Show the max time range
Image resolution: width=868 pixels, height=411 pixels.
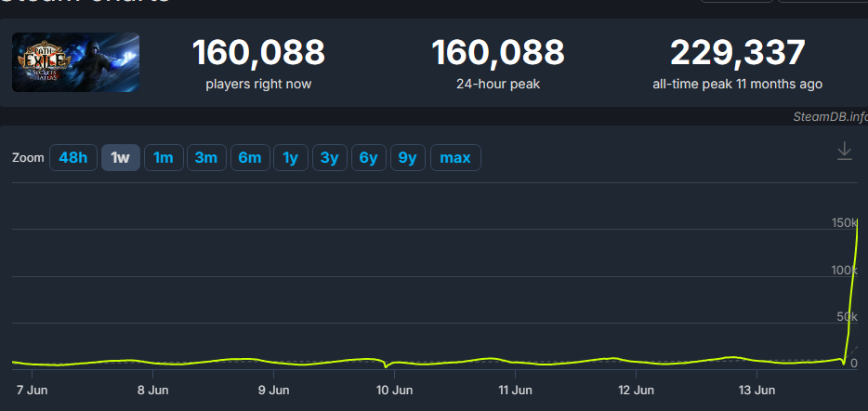[x=455, y=158]
